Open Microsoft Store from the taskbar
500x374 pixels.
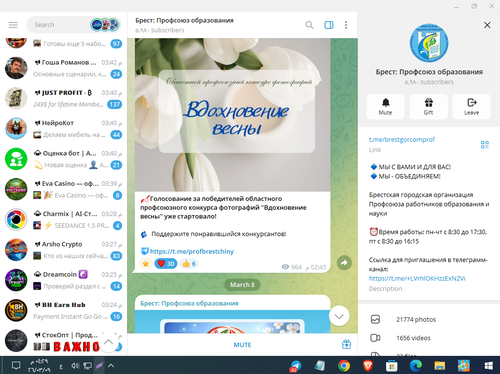point(392,366)
